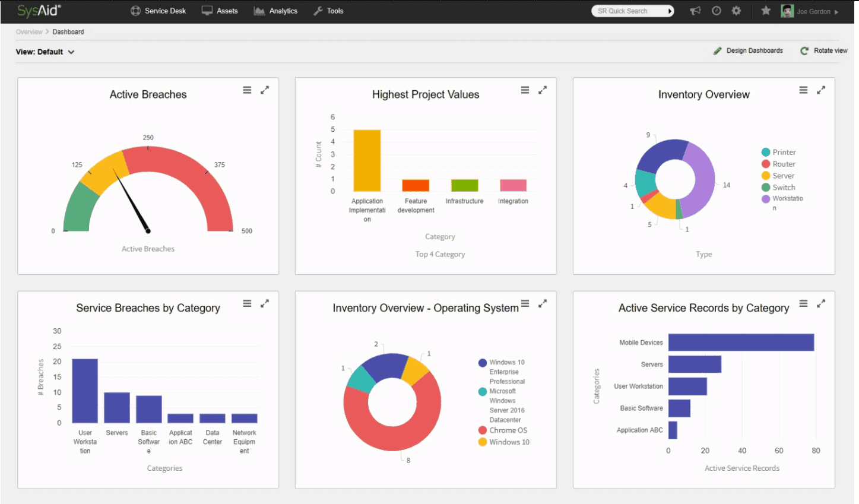Expand Inventory Overview widget to fullscreen
Screen dimensions: 859x504
pos(821,90)
